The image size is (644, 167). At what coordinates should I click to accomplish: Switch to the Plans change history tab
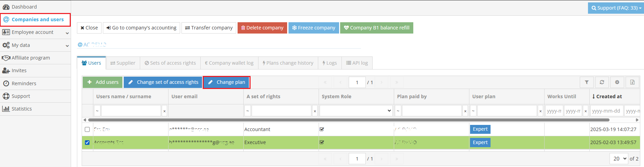[x=288, y=63]
